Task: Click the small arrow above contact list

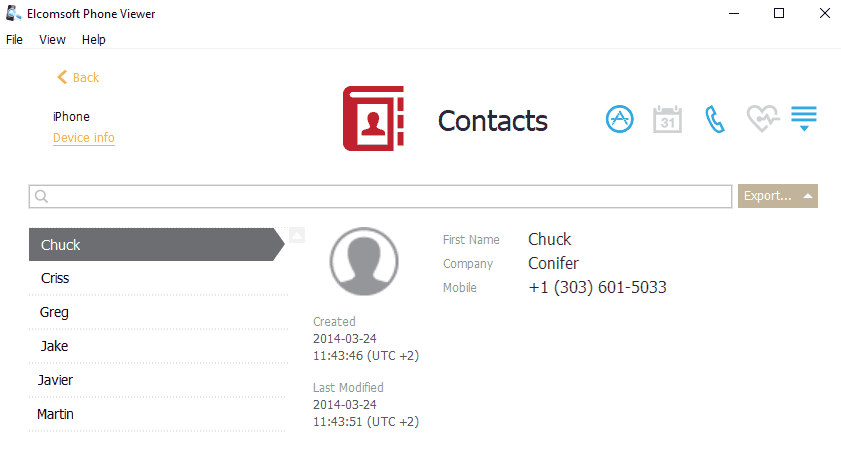Action: click(x=296, y=236)
